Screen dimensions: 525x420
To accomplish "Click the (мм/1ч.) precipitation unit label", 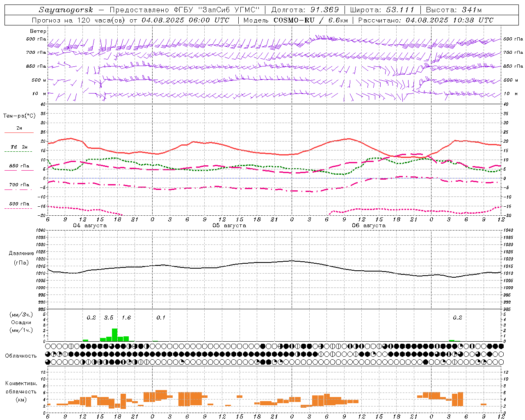I will (x=21, y=330).
